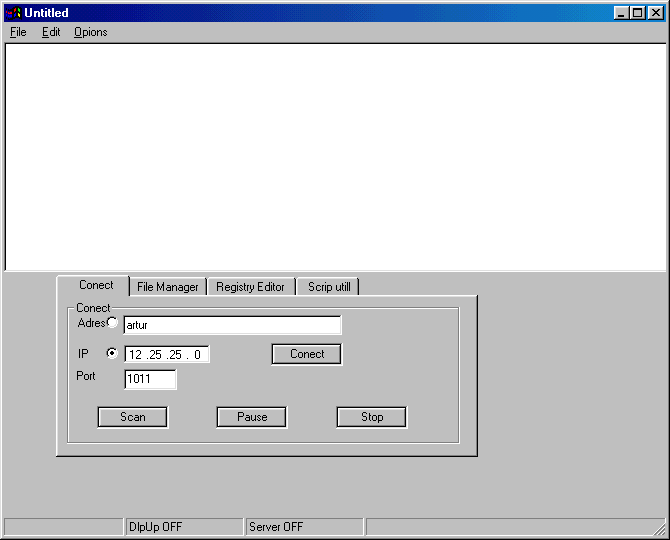This screenshot has height=540, width=670.
Task: Select the Adres radio button
Action: pos(112,323)
